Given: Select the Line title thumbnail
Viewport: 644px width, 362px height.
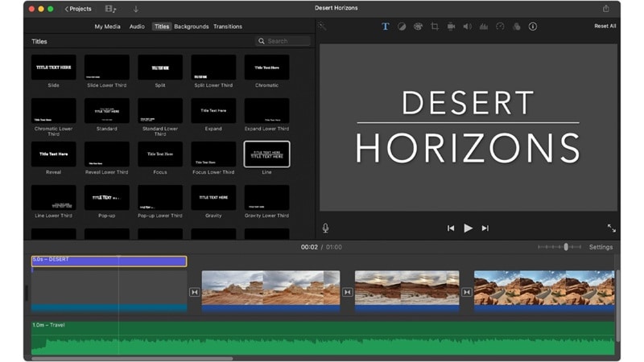Looking at the screenshot, I should (267, 154).
